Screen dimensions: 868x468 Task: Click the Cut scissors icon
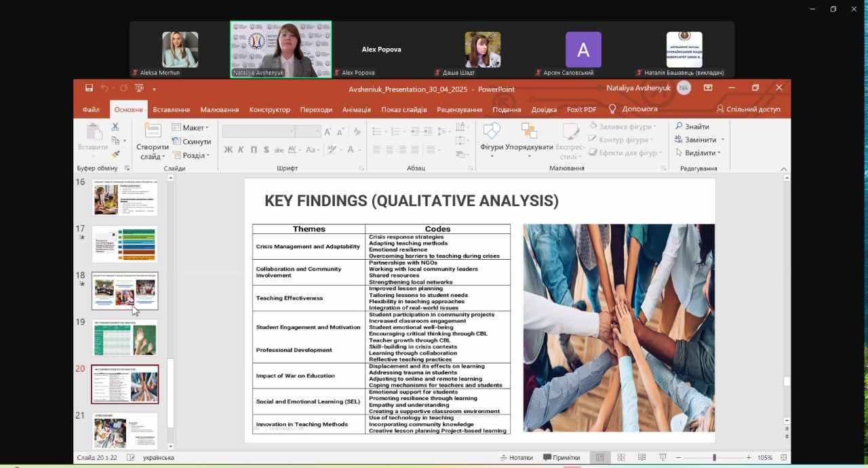(x=115, y=127)
